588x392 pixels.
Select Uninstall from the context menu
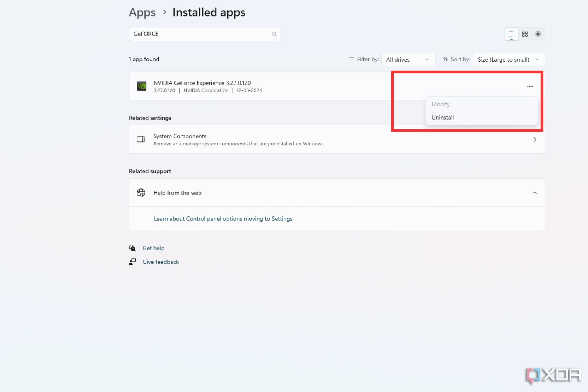(x=443, y=117)
